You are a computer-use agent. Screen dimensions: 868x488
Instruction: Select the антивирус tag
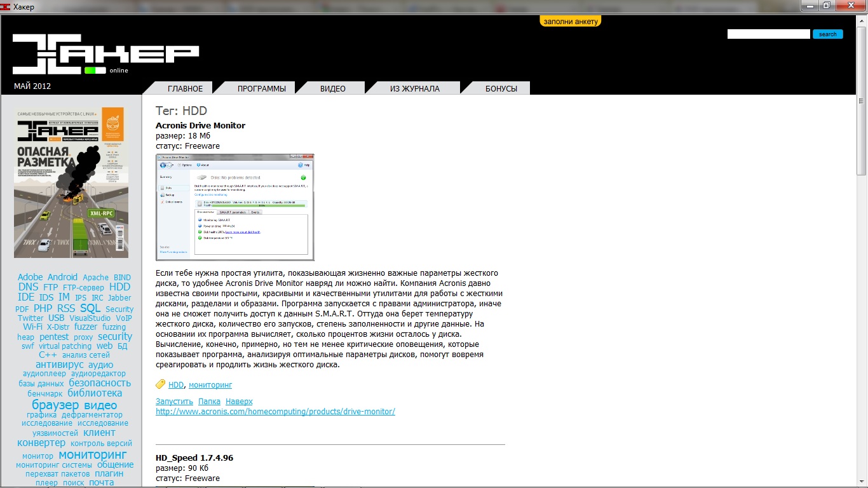coord(60,365)
